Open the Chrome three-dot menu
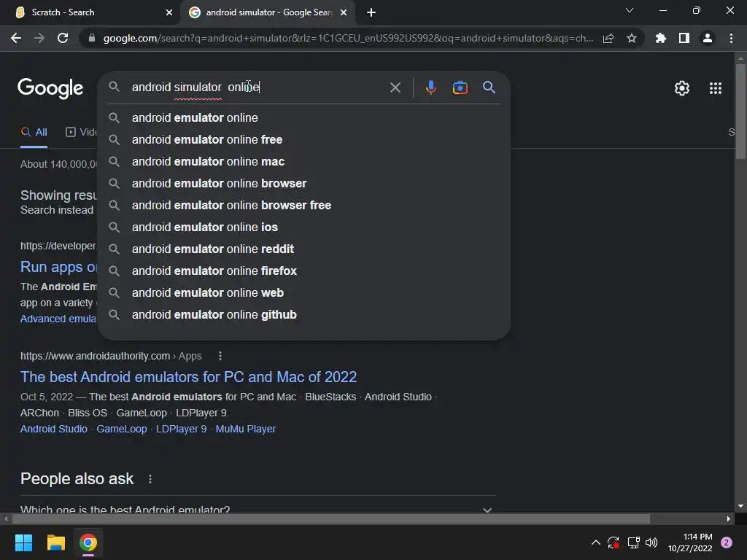This screenshot has height=560, width=747. (731, 38)
